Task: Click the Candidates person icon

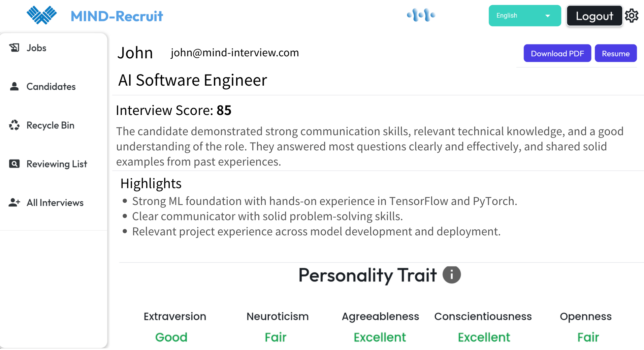Action: pyautogui.click(x=14, y=86)
